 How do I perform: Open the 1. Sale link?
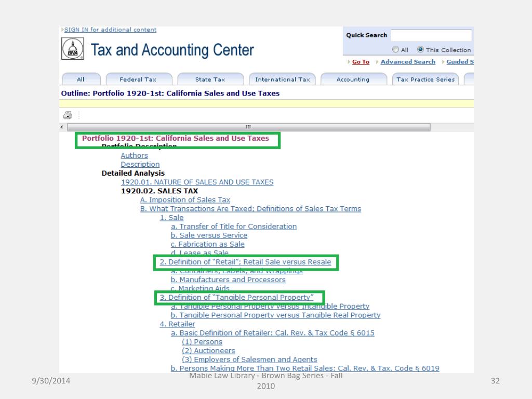[x=171, y=218]
